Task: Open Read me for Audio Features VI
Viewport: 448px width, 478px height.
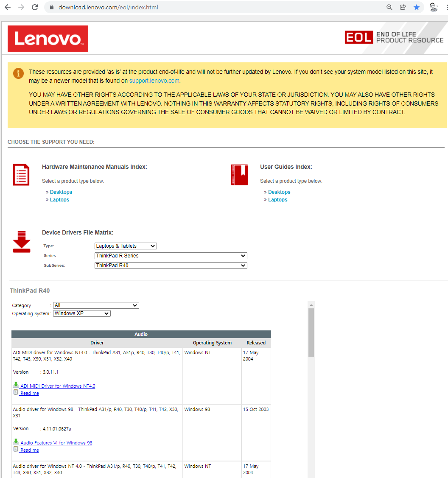Action: [x=30, y=450]
